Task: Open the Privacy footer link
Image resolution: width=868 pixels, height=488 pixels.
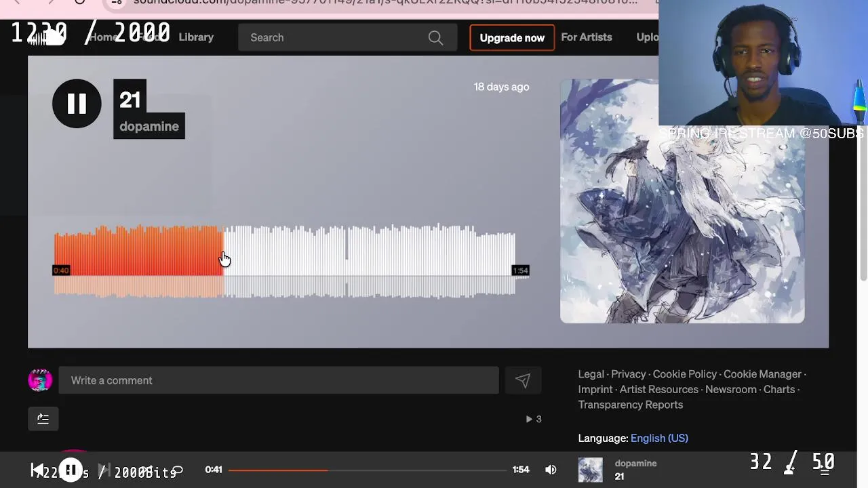Action: (x=628, y=374)
